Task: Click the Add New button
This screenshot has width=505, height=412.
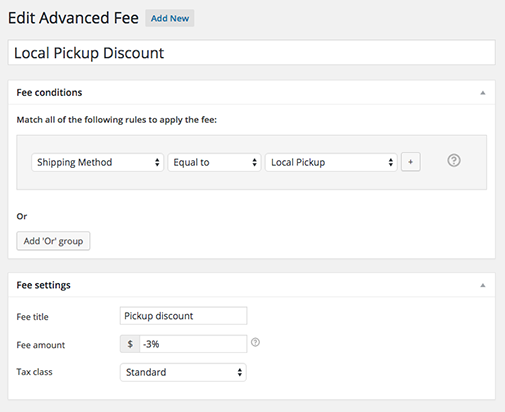Action: click(x=170, y=18)
